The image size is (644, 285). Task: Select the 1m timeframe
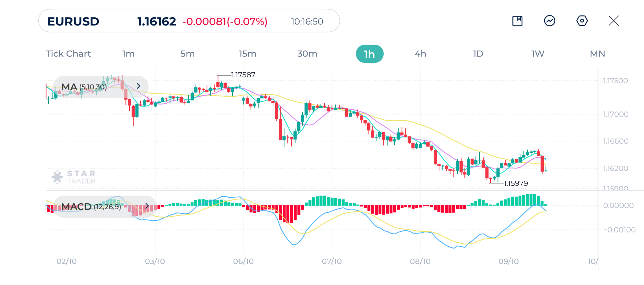(128, 54)
